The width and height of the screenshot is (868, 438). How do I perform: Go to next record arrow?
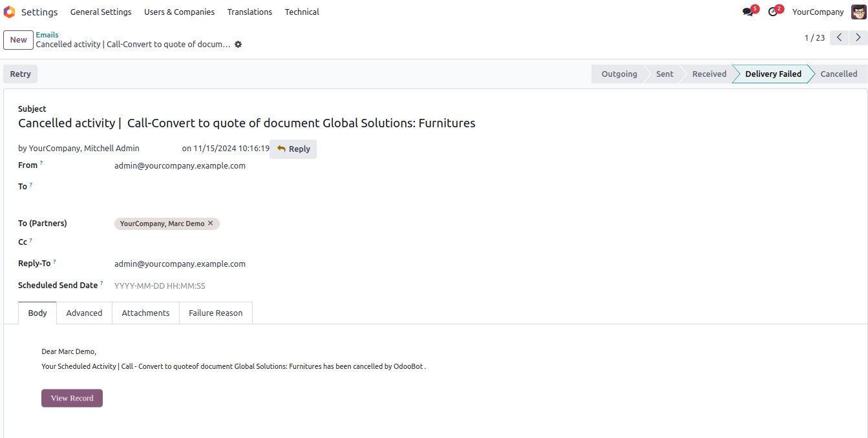pyautogui.click(x=858, y=37)
